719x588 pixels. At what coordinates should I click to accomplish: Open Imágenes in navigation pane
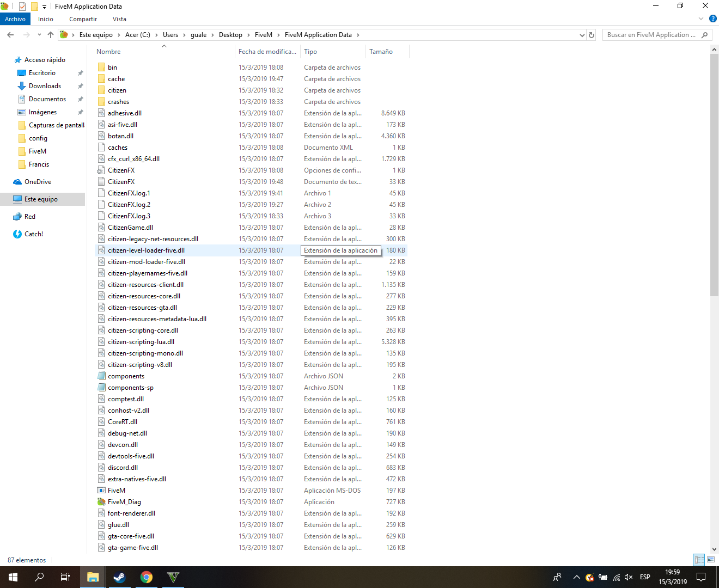[42, 112]
